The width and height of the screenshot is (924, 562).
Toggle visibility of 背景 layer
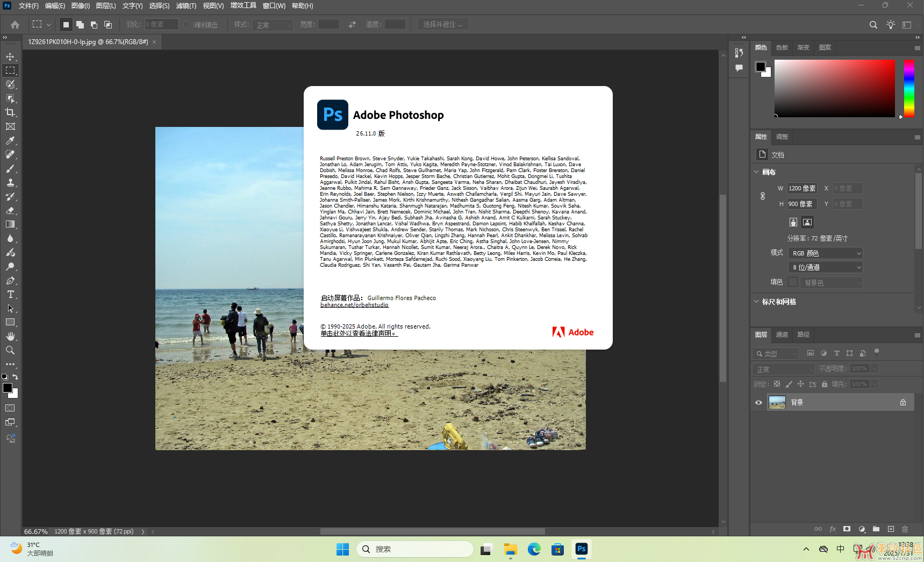(758, 402)
